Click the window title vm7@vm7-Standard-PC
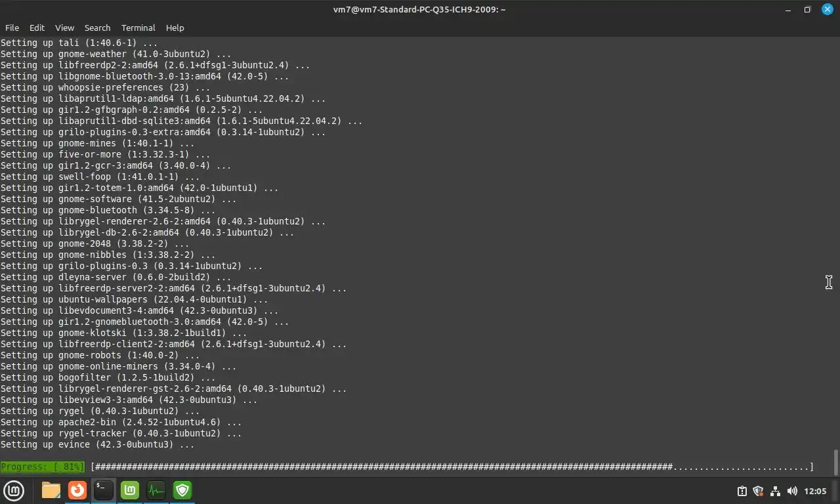This screenshot has width=840, height=504. coord(419,9)
